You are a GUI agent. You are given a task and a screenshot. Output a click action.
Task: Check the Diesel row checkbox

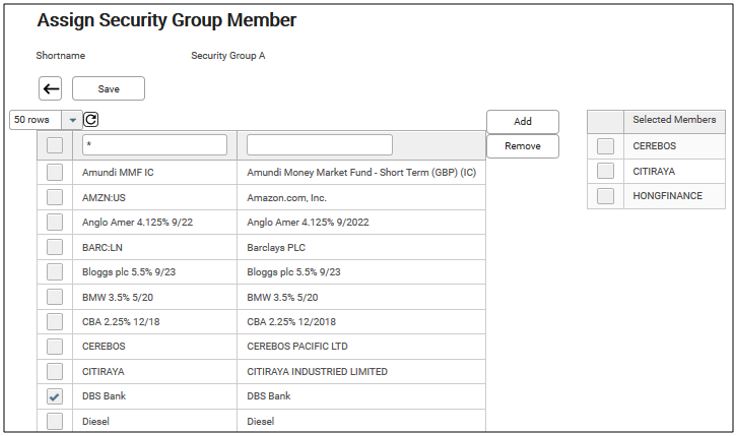click(x=55, y=422)
